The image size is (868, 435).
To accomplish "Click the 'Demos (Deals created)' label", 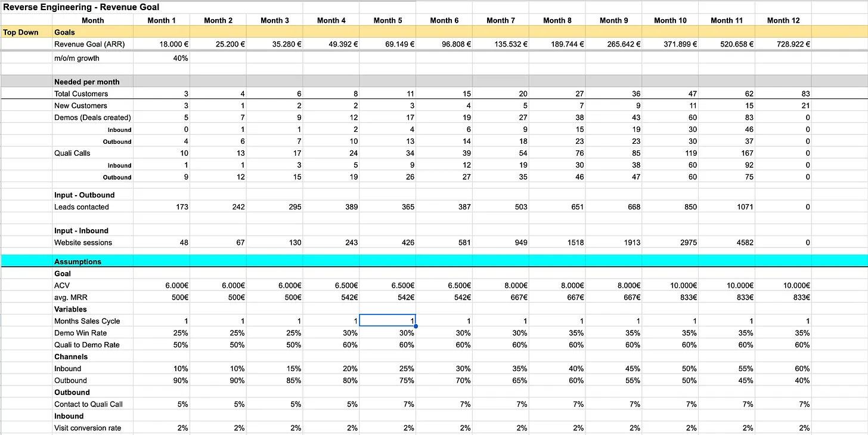I will (x=92, y=118).
